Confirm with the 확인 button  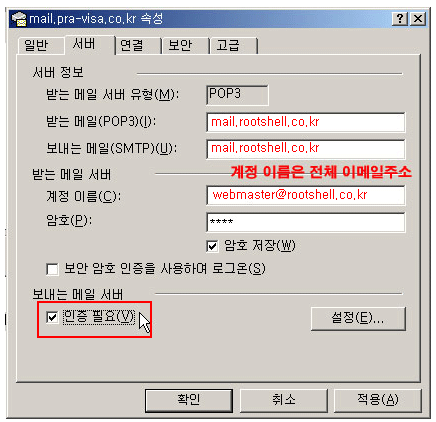click(x=189, y=400)
